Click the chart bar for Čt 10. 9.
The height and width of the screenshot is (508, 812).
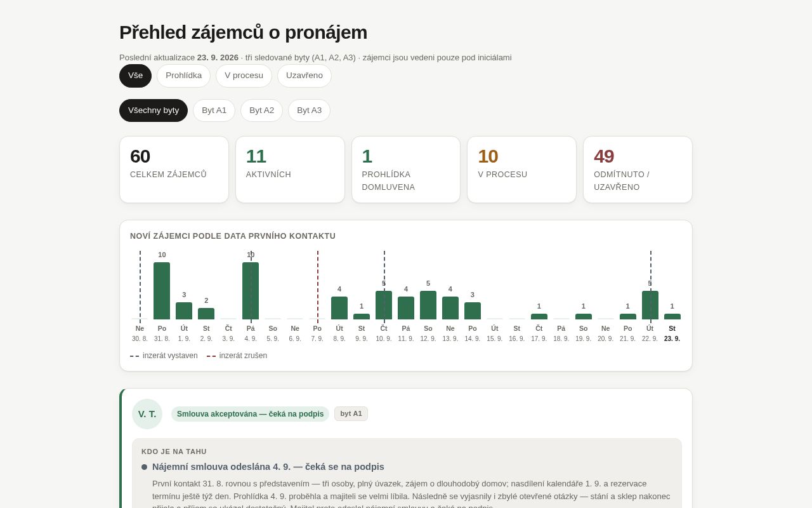tap(384, 305)
